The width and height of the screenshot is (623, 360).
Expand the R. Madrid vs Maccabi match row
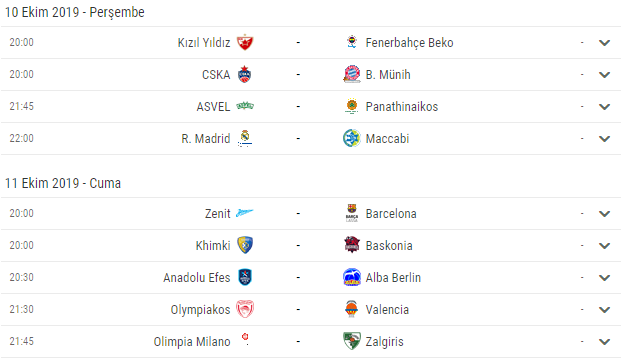click(x=604, y=139)
